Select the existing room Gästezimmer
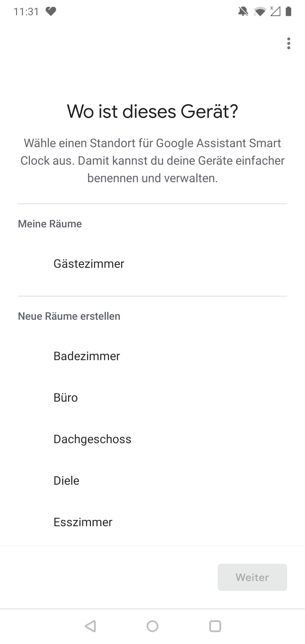 (x=89, y=264)
